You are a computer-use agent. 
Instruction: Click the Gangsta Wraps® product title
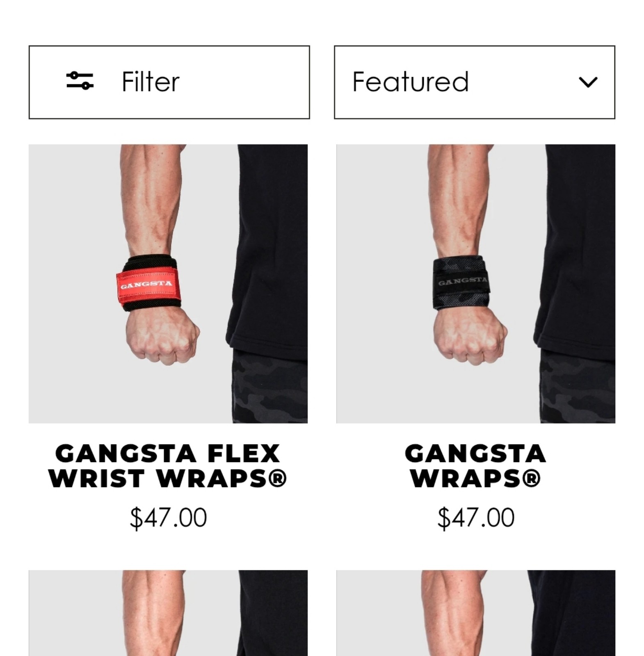point(476,466)
